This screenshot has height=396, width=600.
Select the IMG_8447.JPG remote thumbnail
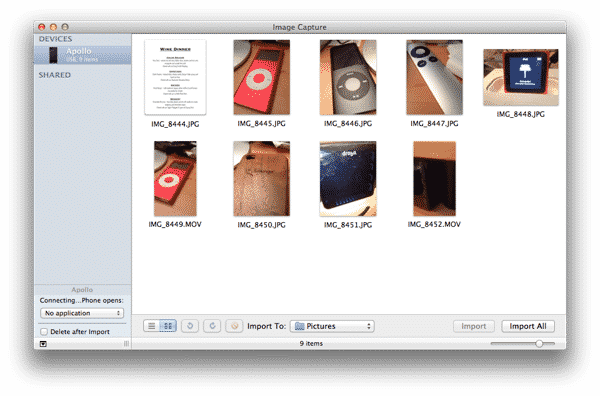(x=434, y=77)
